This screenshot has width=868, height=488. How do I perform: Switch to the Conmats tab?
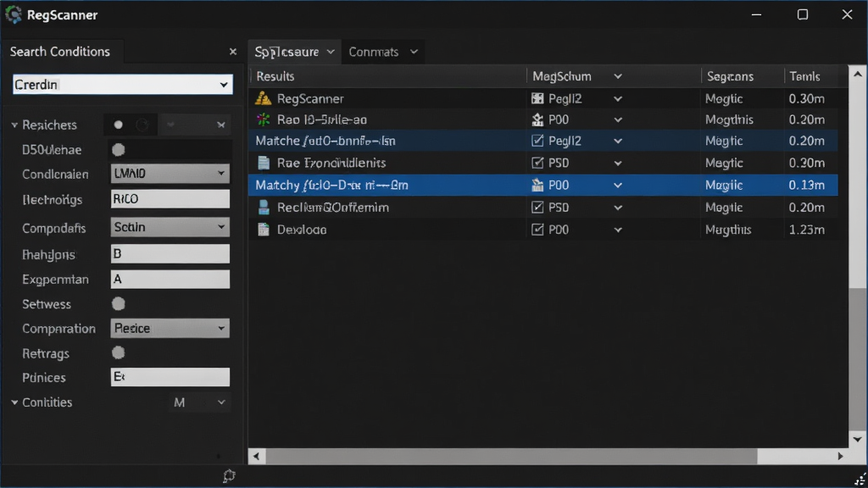click(x=383, y=52)
